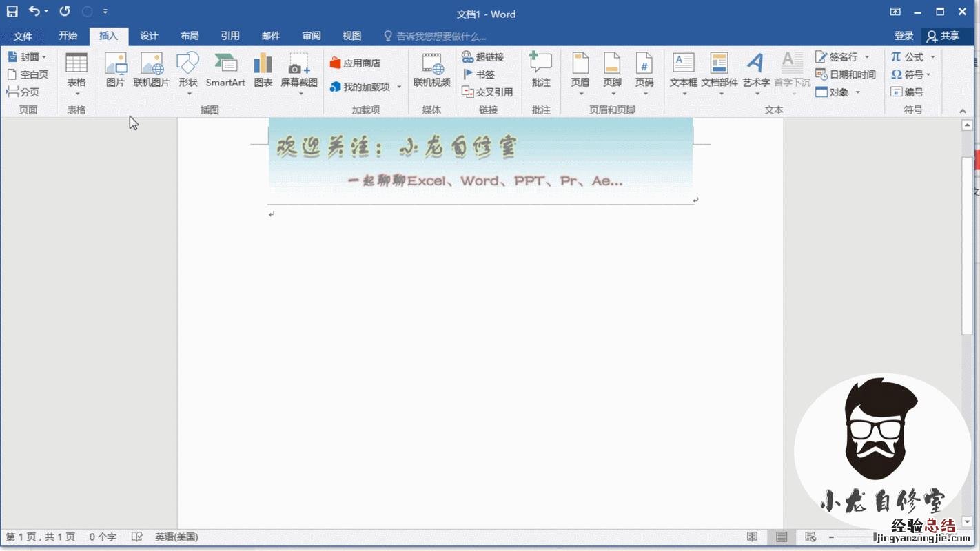980x551 pixels.
Task: Insert a SmartArt graphic
Action: 225,71
